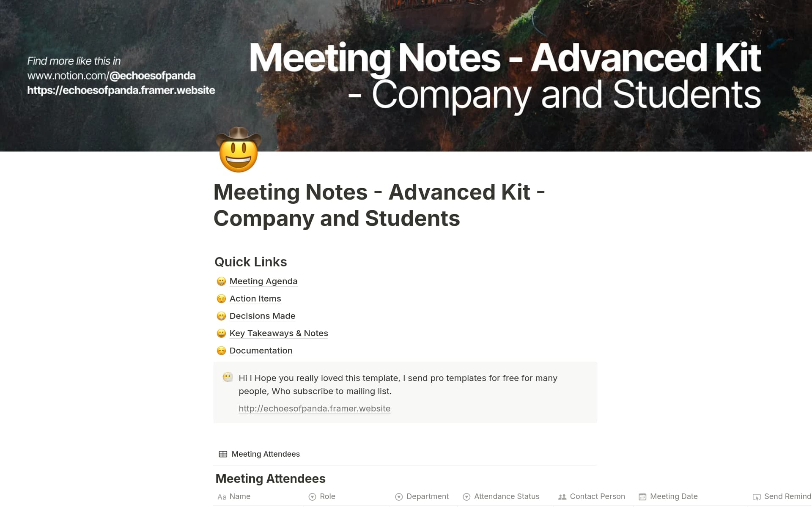Open the Meeting Agenda link

[x=263, y=281]
